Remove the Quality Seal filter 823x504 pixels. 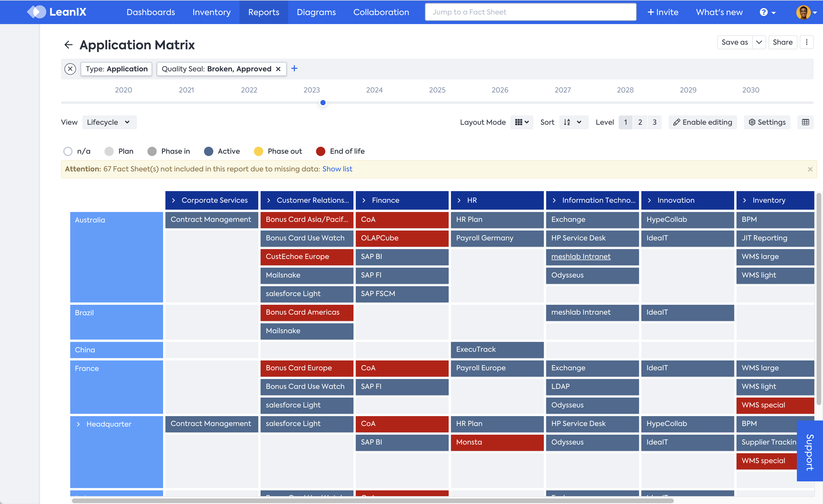tap(278, 69)
